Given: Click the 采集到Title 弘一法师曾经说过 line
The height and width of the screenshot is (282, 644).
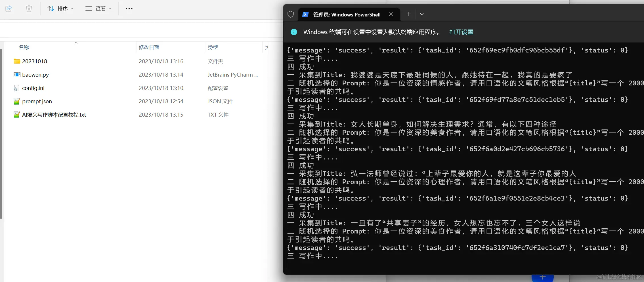Looking at the screenshot, I should click(x=432, y=174).
